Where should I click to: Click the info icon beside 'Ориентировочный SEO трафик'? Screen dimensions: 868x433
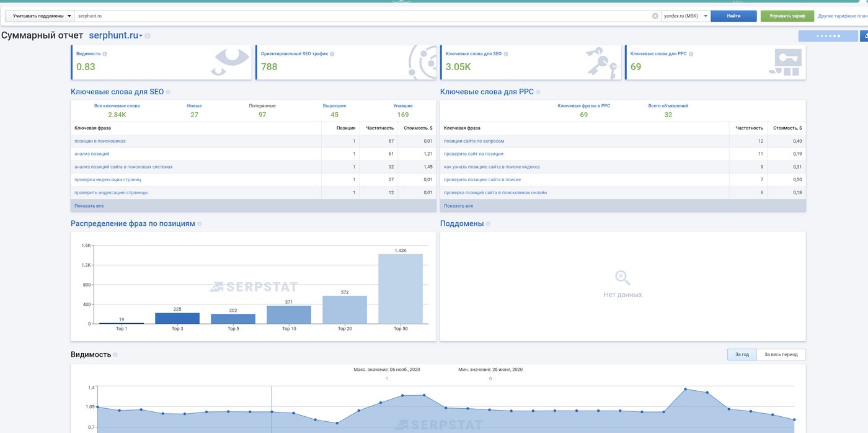pos(332,54)
